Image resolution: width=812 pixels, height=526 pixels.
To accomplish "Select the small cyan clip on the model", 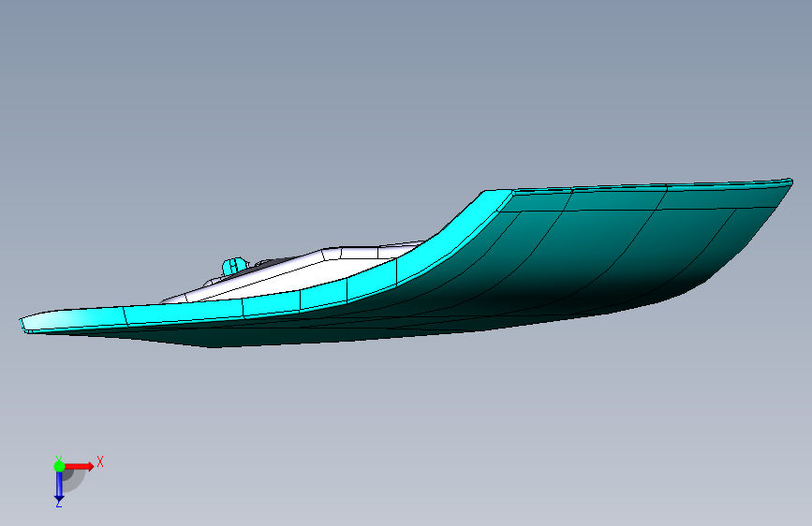I will (x=233, y=267).
